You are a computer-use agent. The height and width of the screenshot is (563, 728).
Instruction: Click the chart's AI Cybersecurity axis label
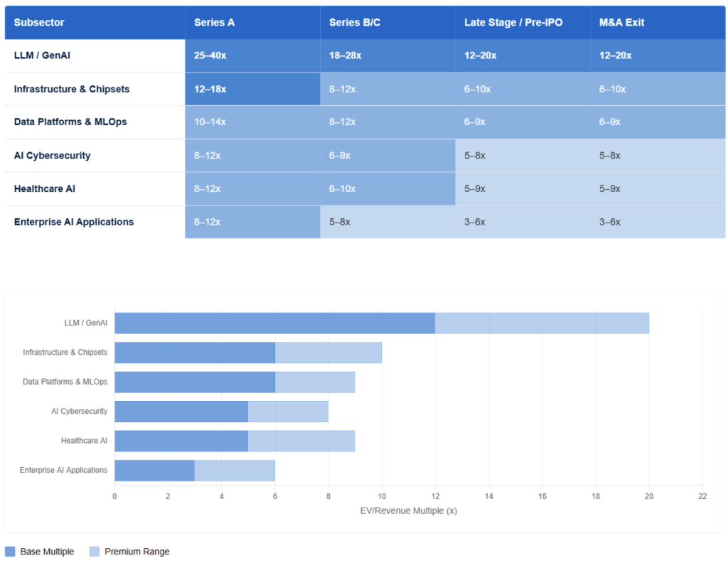tap(80, 411)
